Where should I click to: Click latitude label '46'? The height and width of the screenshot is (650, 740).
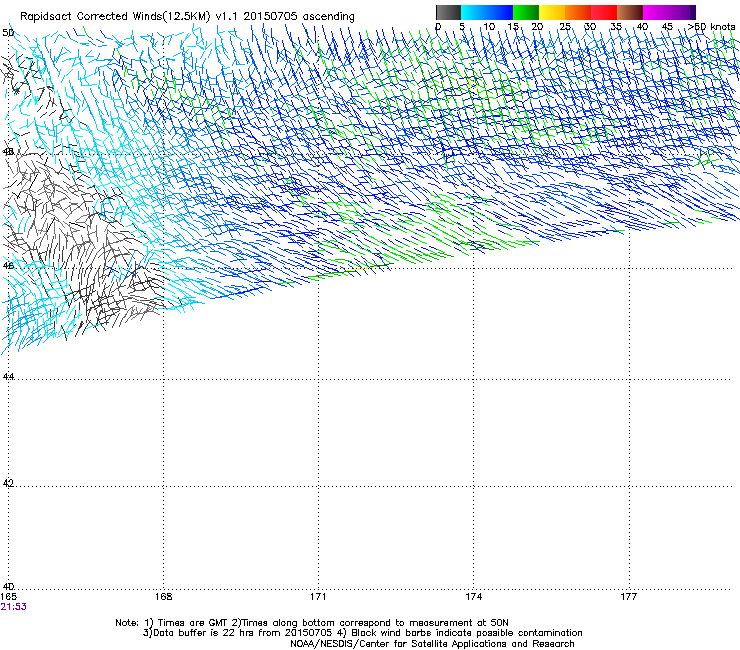pos(8,266)
